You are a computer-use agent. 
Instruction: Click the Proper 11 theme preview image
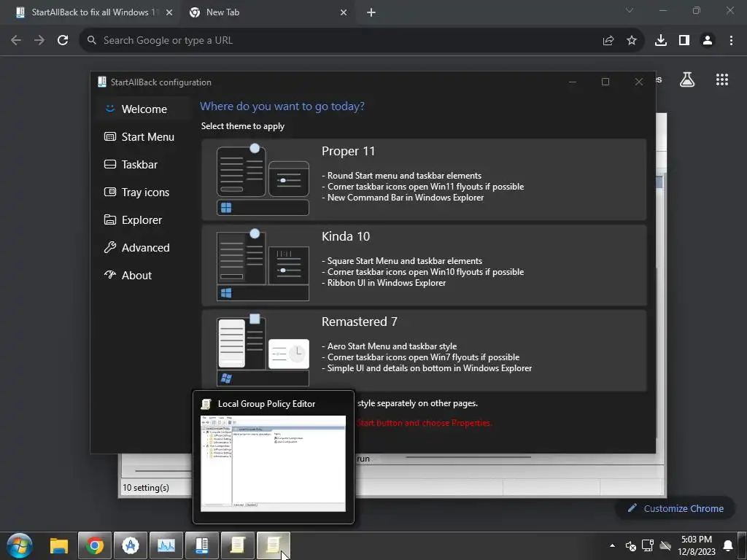[263, 179]
